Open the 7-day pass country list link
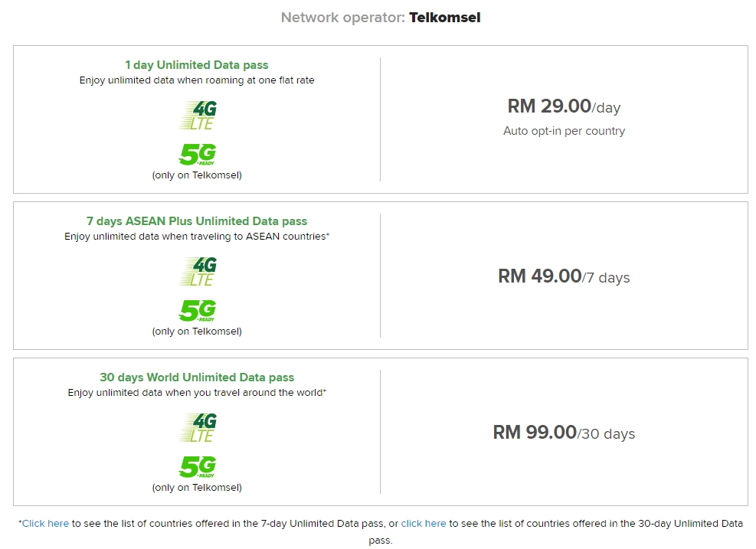 pyautogui.click(x=45, y=524)
